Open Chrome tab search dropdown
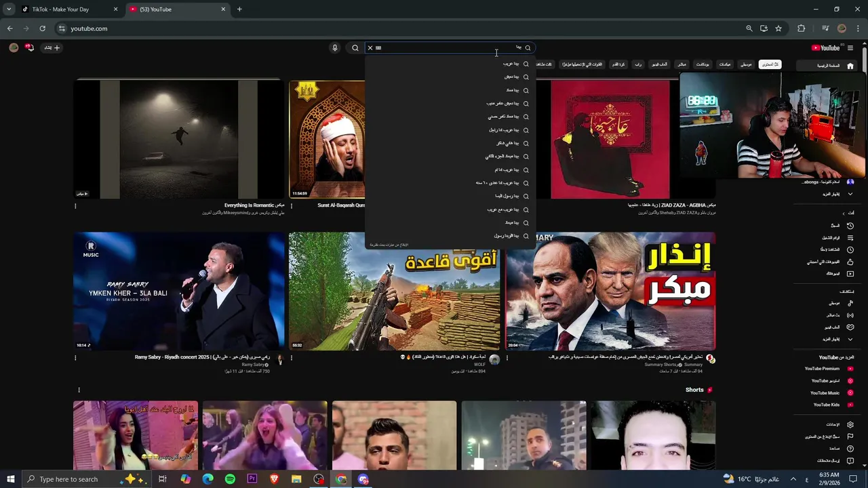The image size is (868, 488). coord(9,9)
